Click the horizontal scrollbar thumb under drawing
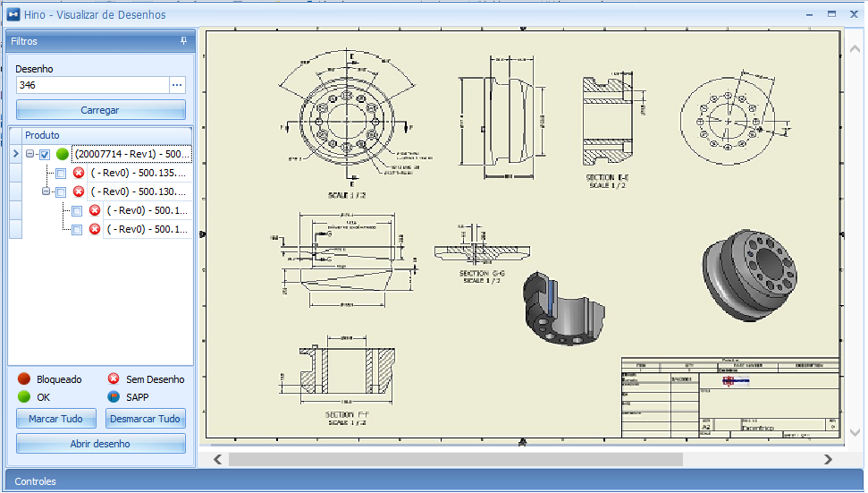The height and width of the screenshot is (493, 868). 456,459
